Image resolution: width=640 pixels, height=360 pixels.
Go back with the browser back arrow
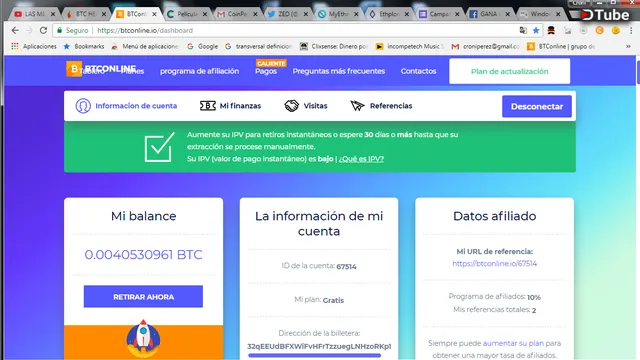[x=15, y=31]
